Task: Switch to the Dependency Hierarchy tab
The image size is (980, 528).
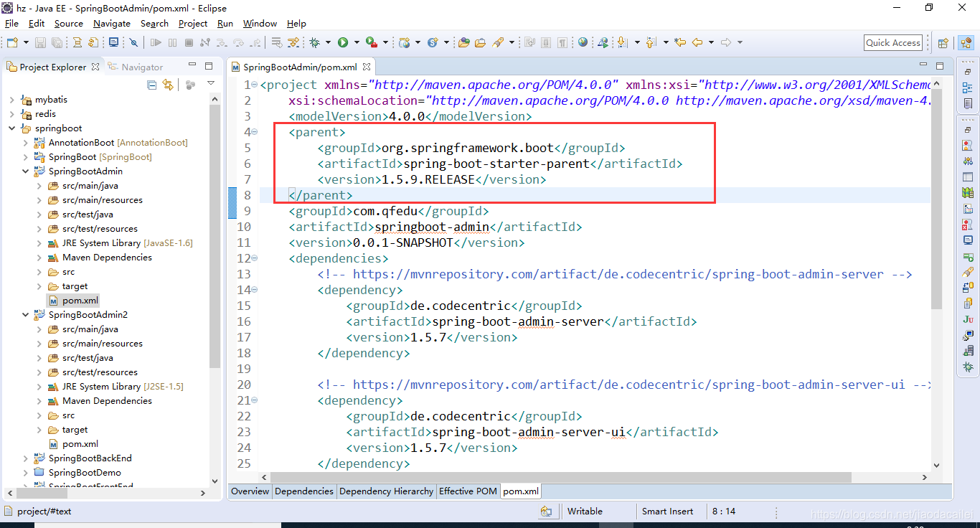Action: [386, 491]
